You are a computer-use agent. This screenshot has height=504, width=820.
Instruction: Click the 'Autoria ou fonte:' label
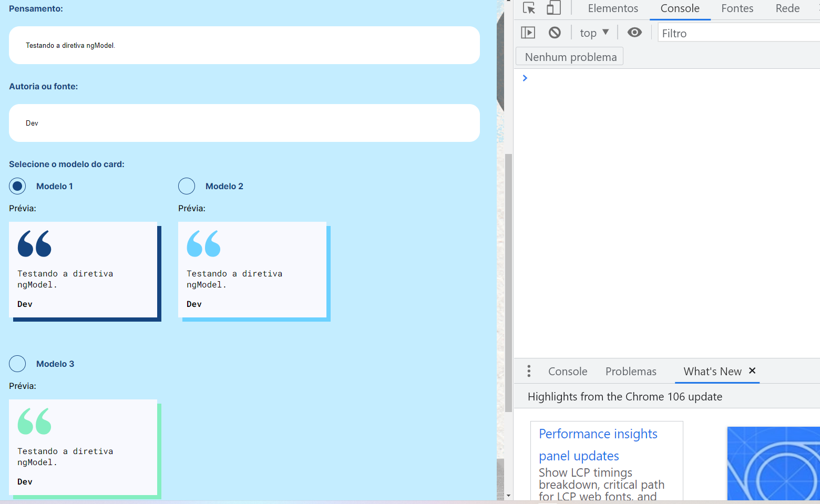pos(43,86)
